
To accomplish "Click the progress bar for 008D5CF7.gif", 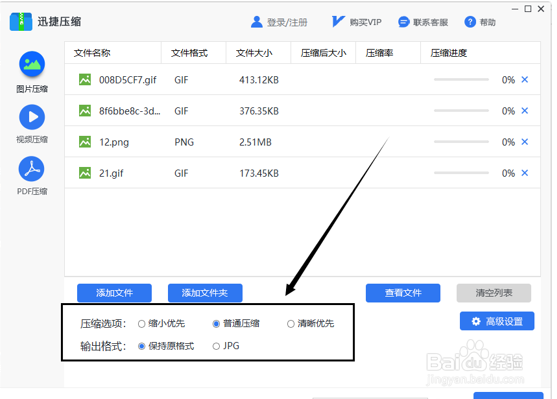I will (x=461, y=80).
